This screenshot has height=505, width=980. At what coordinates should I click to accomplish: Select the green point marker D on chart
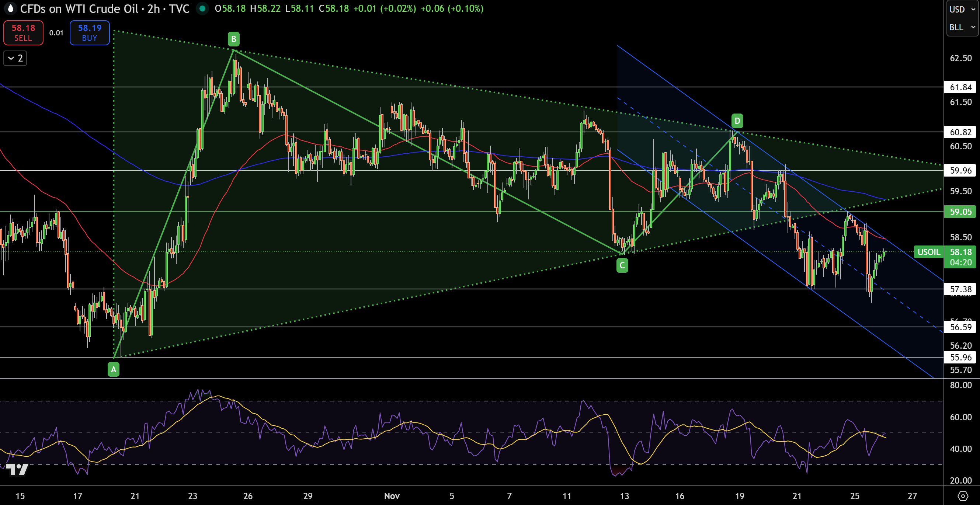click(x=737, y=121)
